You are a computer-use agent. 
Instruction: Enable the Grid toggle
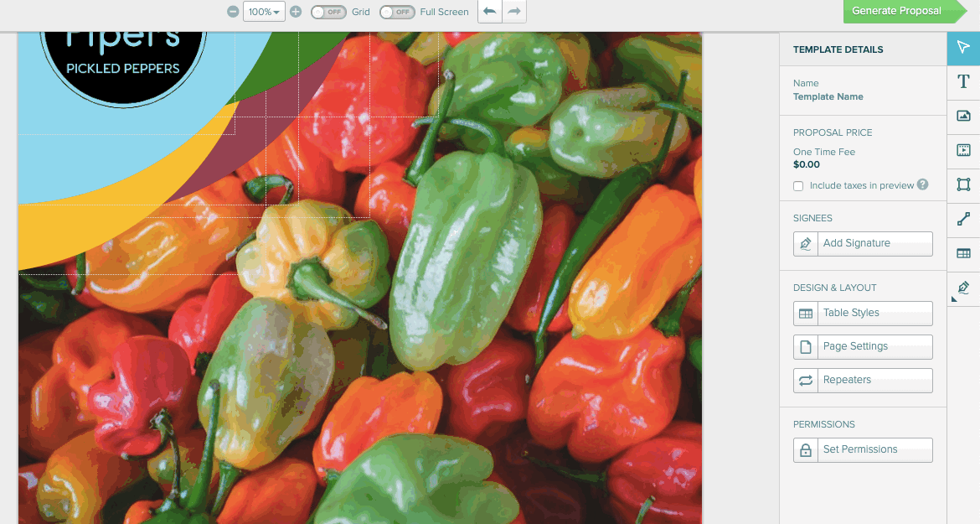[328, 12]
